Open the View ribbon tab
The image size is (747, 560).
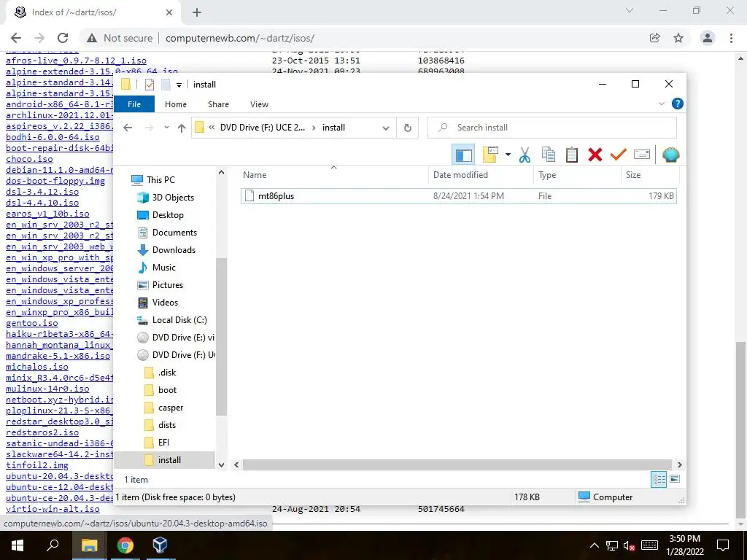[x=259, y=104]
